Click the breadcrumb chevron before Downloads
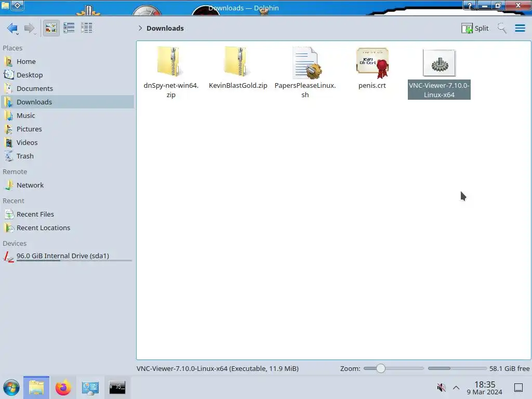 coord(140,28)
